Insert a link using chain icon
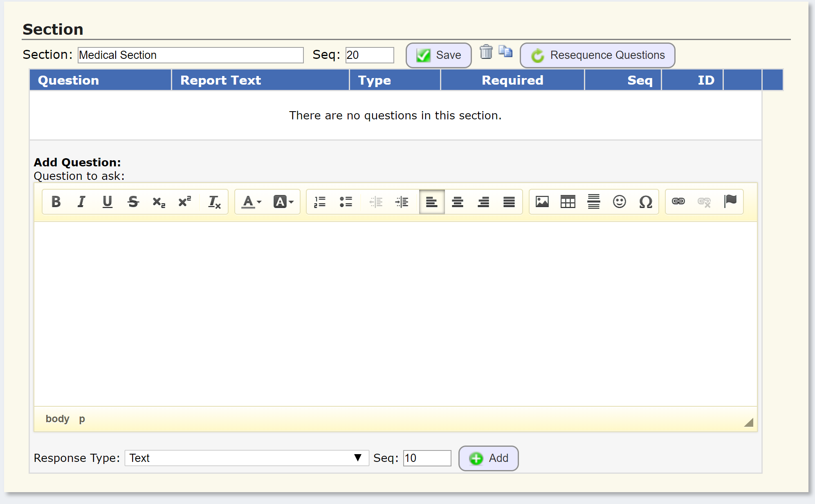Viewport: 815px width, 504px height. point(678,201)
